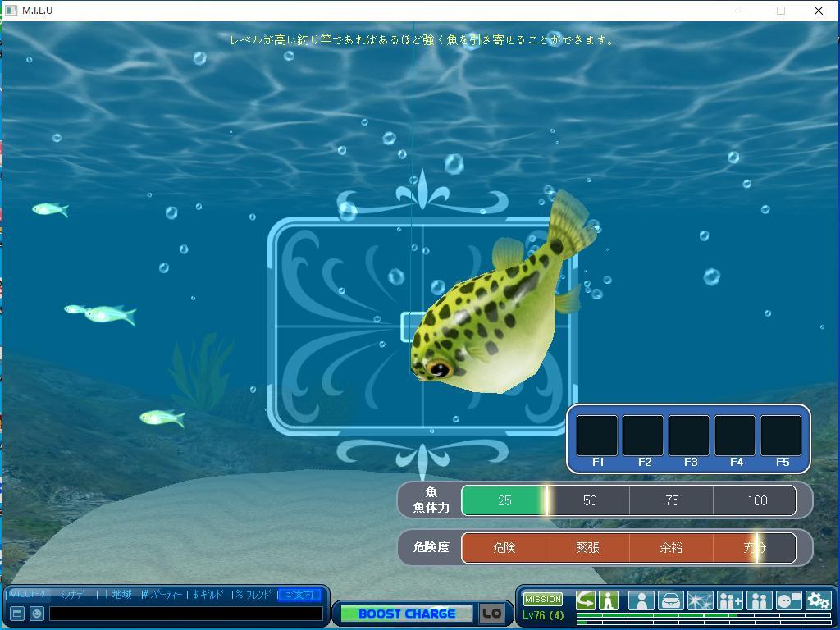Open the settings gears icon
The height and width of the screenshot is (630, 840).
(x=818, y=601)
